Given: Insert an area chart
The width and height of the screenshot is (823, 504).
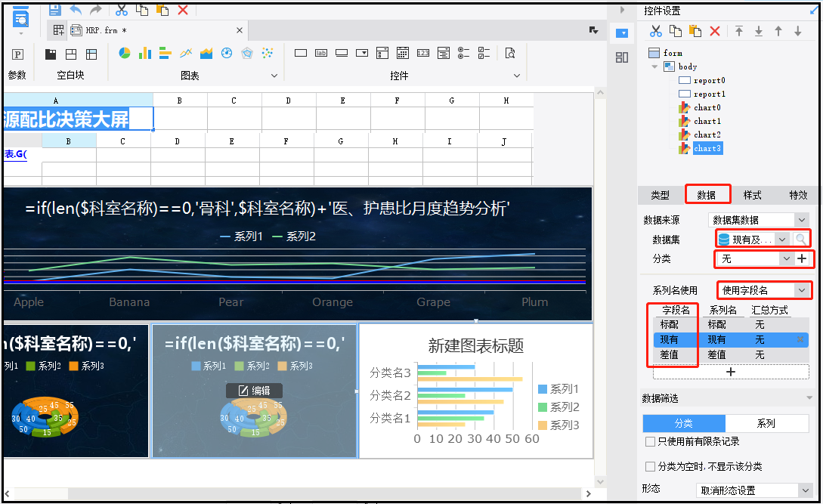Looking at the screenshot, I should click(x=206, y=53).
